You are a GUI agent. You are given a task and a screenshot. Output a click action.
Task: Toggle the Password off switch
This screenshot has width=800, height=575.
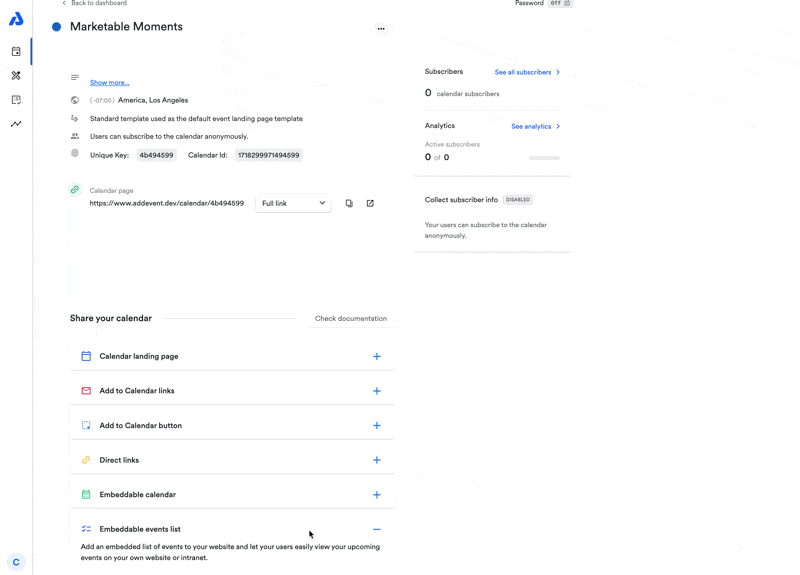click(x=560, y=3)
